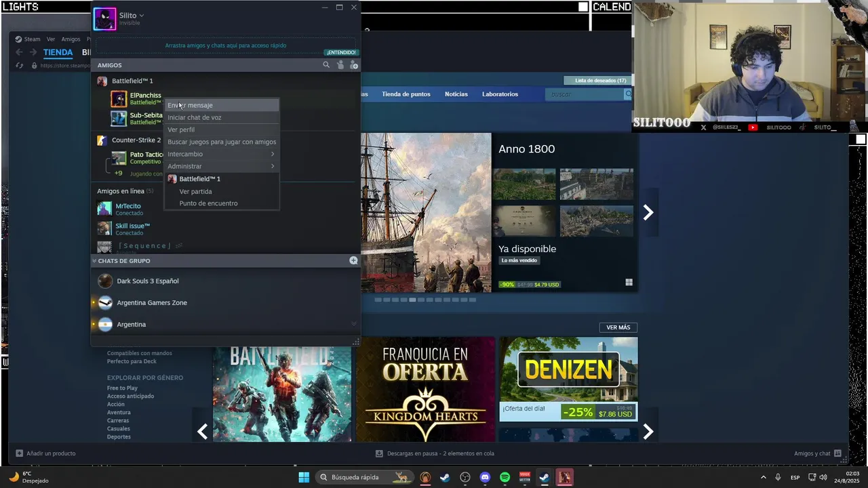
Task: Click the Silito profile avatar
Action: pyautogui.click(x=105, y=19)
